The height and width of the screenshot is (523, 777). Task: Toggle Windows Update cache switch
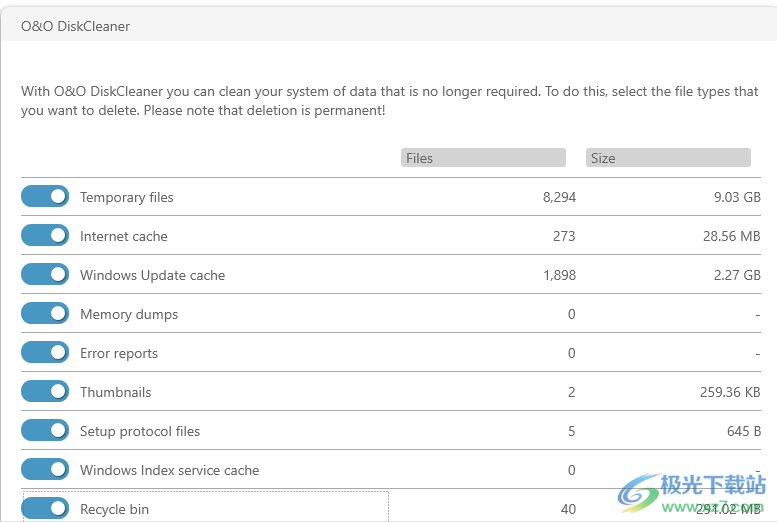(x=45, y=274)
